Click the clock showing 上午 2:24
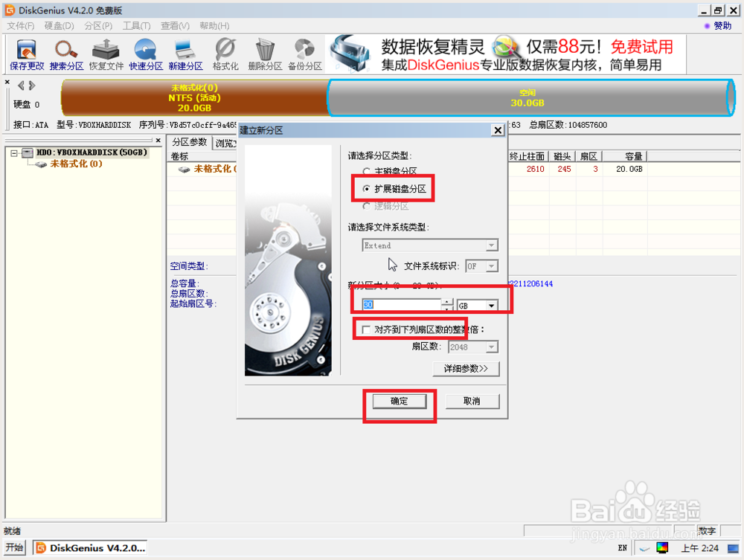 pyautogui.click(x=699, y=549)
